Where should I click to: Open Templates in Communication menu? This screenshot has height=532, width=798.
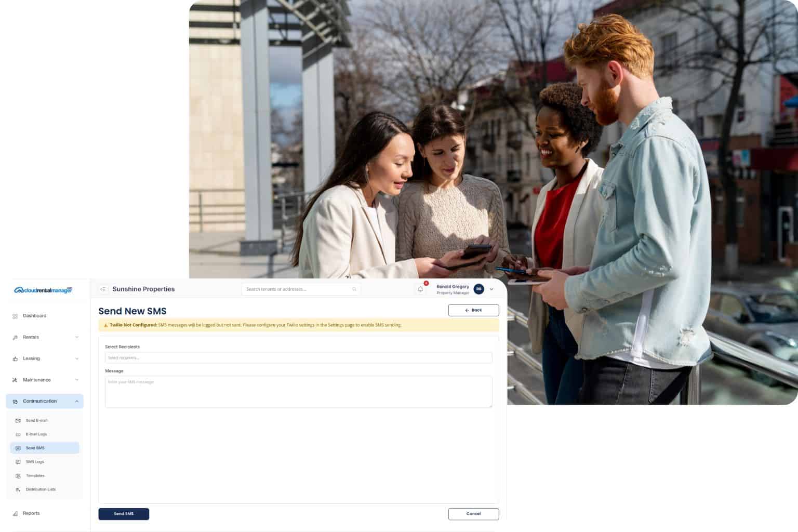pyautogui.click(x=35, y=476)
